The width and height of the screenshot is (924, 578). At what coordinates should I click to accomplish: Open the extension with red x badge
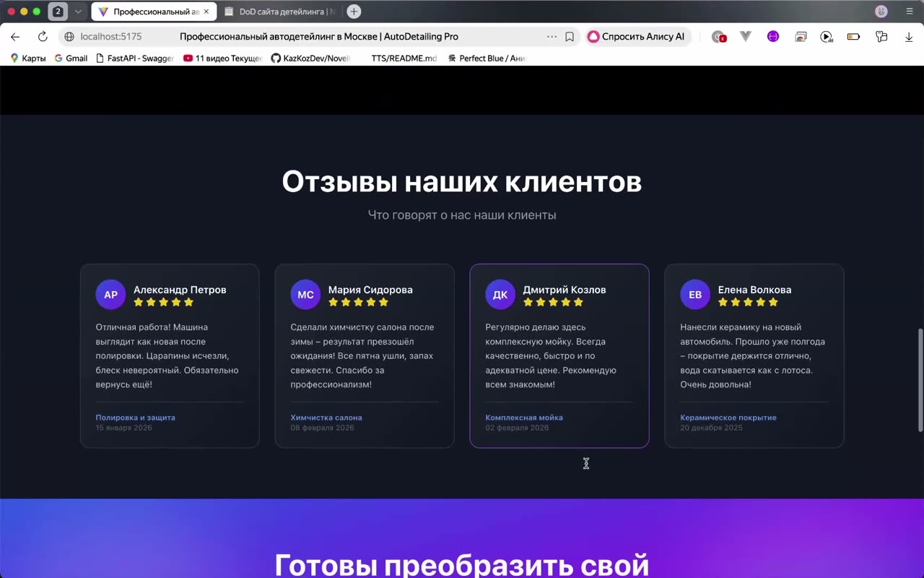click(718, 37)
